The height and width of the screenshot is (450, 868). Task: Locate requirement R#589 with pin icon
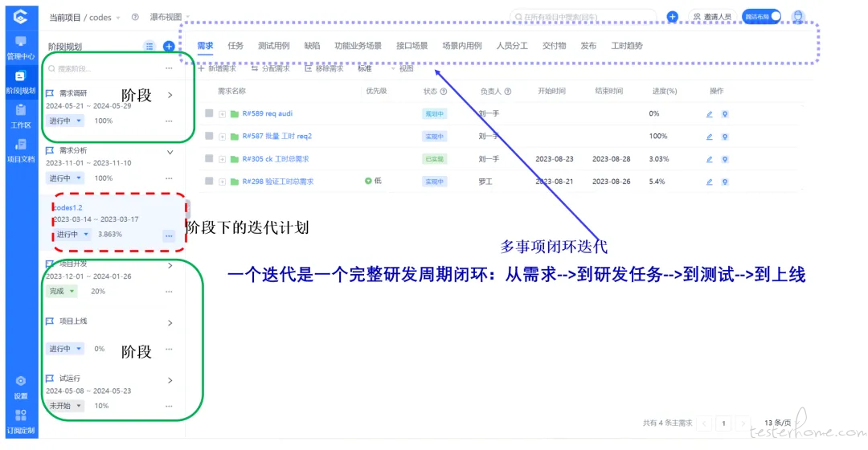point(725,114)
